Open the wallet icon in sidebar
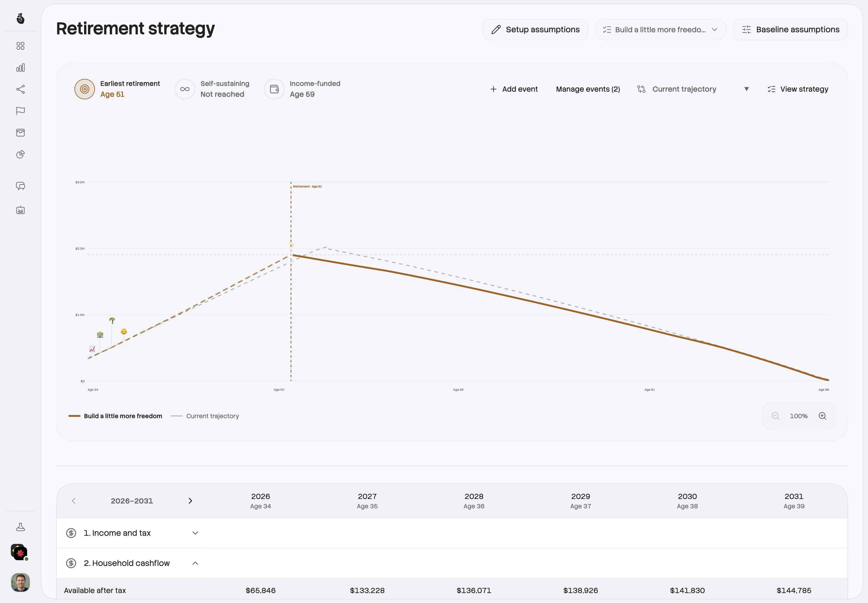This screenshot has height=603, width=868. pyautogui.click(x=20, y=133)
